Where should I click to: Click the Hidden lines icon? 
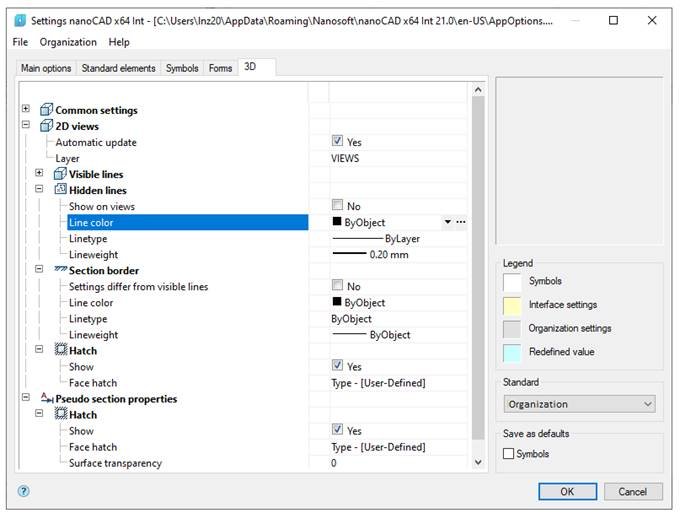[60, 189]
